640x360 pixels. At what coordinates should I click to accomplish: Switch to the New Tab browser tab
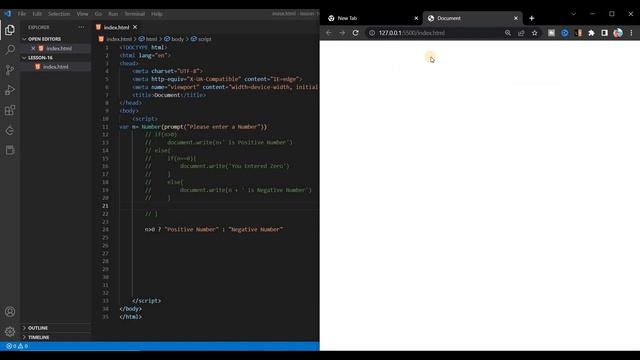[373, 18]
